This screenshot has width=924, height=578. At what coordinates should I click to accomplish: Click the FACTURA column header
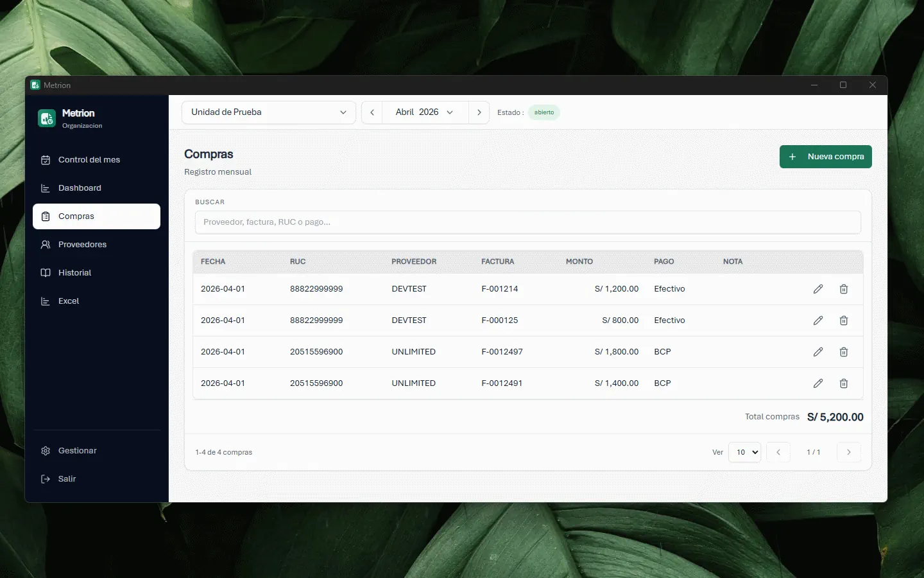[498, 261]
